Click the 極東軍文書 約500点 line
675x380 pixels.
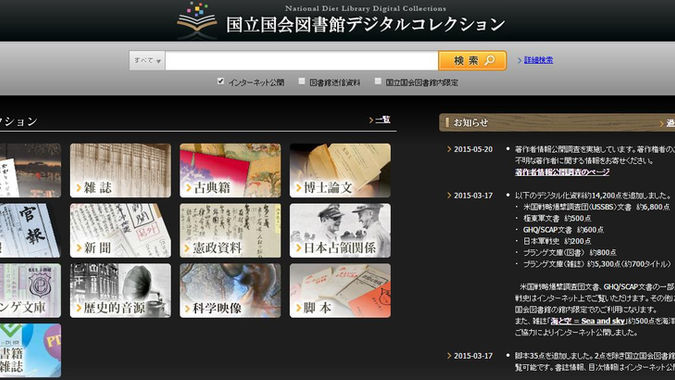coord(557,218)
